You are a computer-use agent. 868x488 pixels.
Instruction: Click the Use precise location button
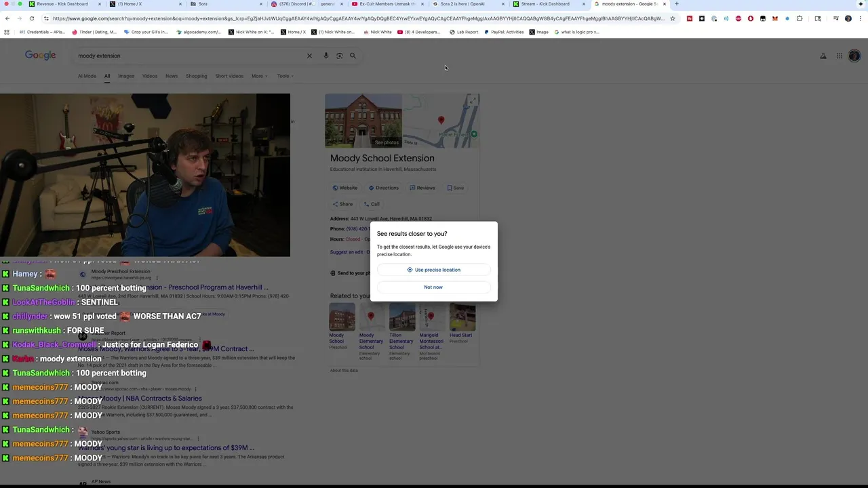point(433,270)
